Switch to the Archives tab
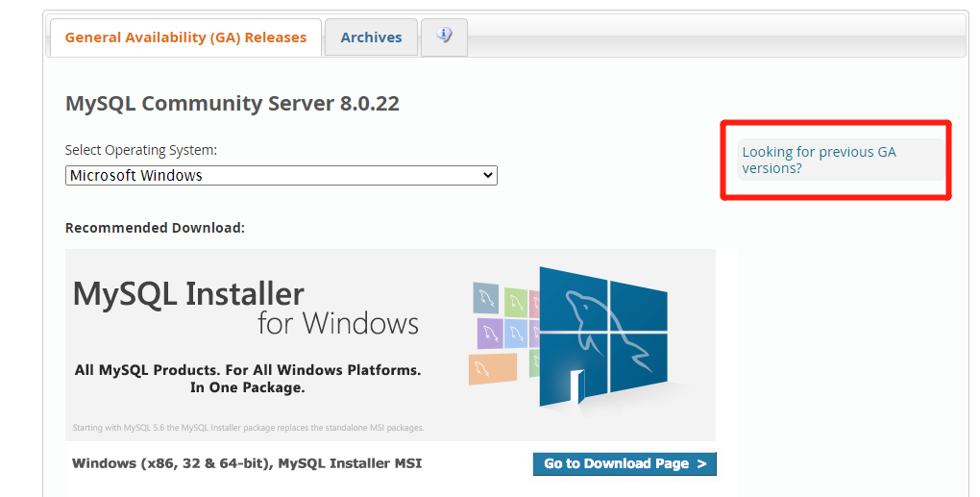The height and width of the screenshot is (497, 980). click(x=371, y=37)
